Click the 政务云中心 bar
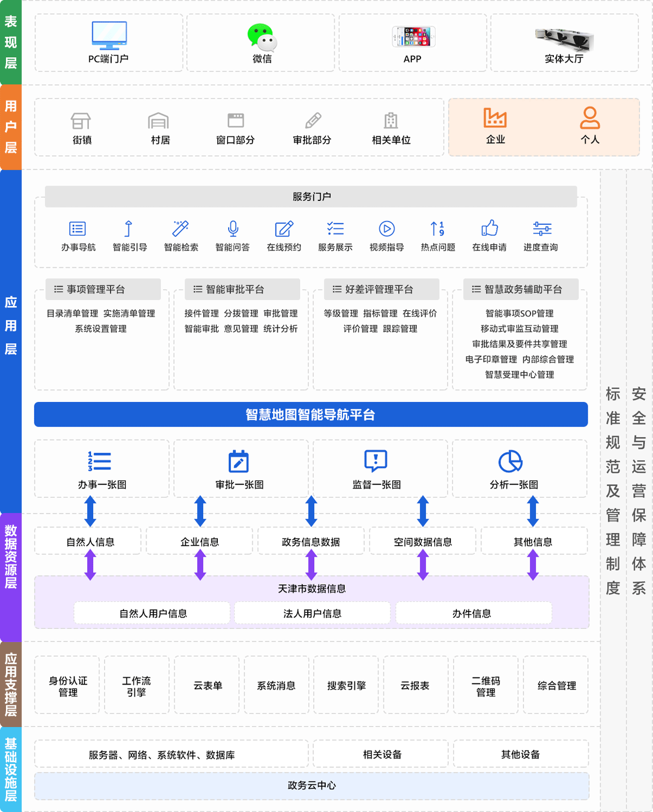 [x=312, y=785]
